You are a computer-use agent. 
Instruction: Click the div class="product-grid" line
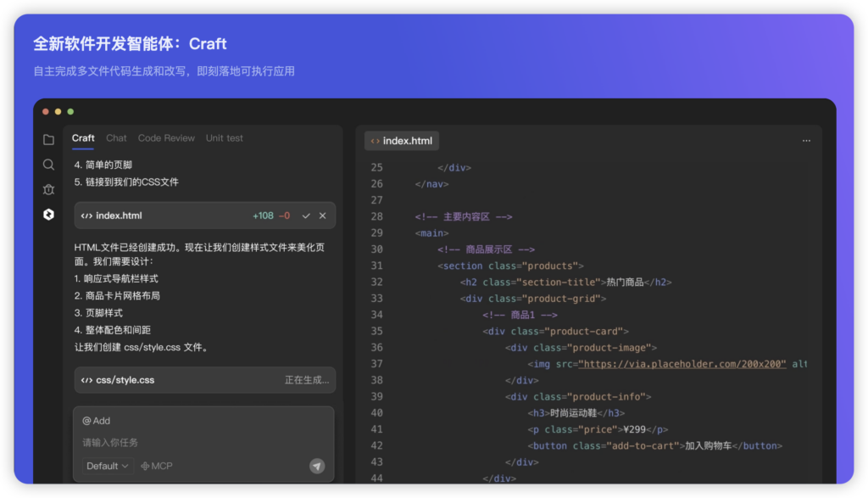coord(533,299)
